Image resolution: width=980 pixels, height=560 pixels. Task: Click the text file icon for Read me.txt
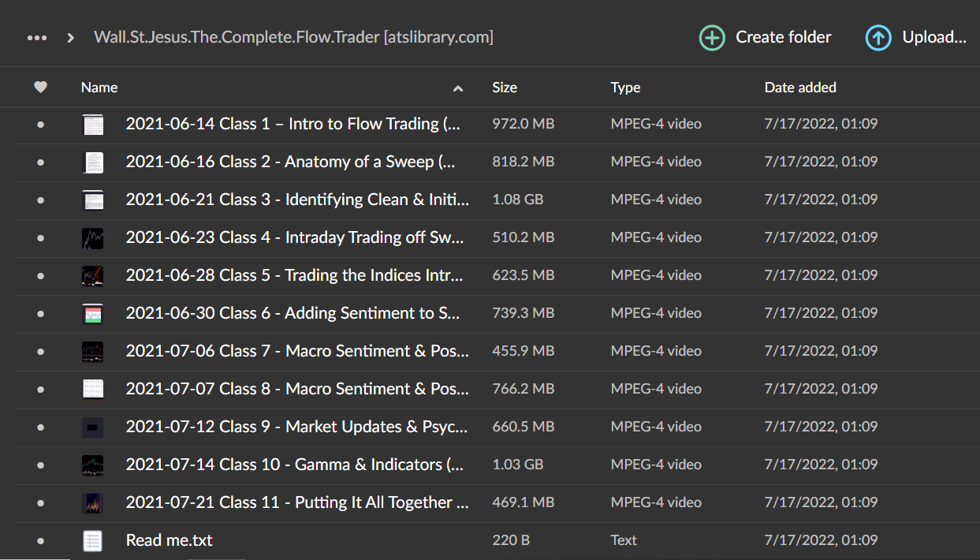click(x=93, y=540)
